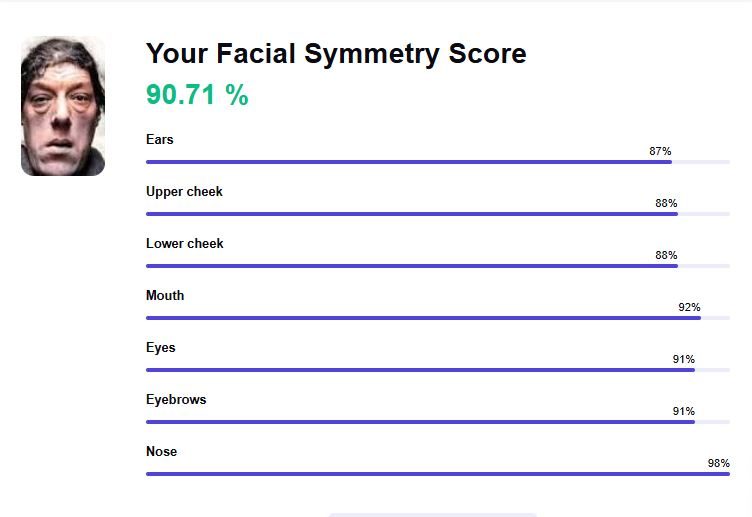Click the Eyebrows symmetry progress bar
The image size is (752, 517).
(x=437, y=421)
